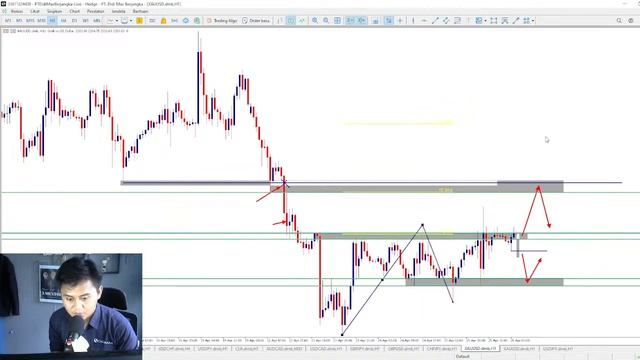640x360 pixels.
Task: Switch to line chart display
Action: click(x=302, y=20)
